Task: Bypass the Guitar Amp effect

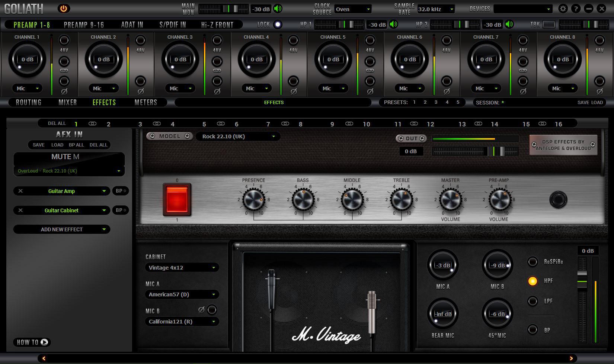Action: 120,191
